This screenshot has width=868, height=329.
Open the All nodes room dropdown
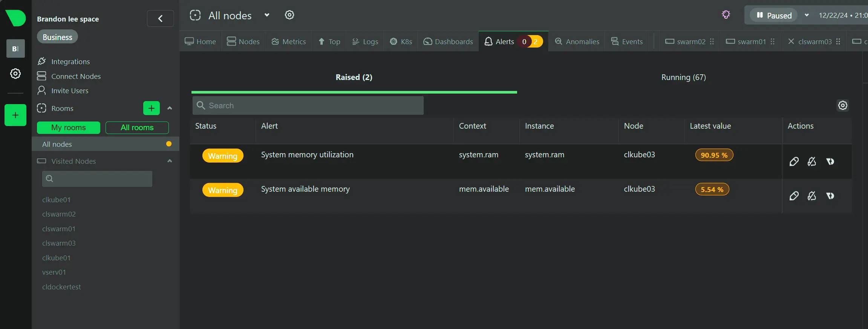[x=267, y=15]
